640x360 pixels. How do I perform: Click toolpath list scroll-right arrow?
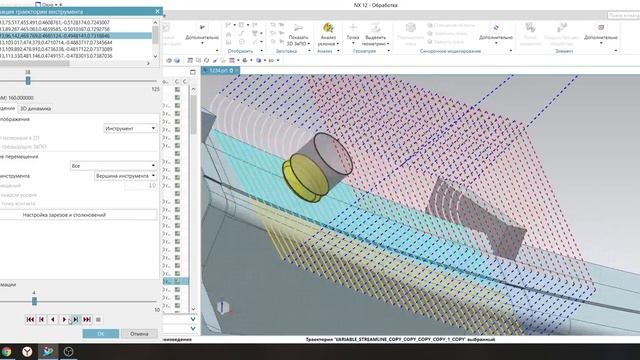tap(148, 63)
